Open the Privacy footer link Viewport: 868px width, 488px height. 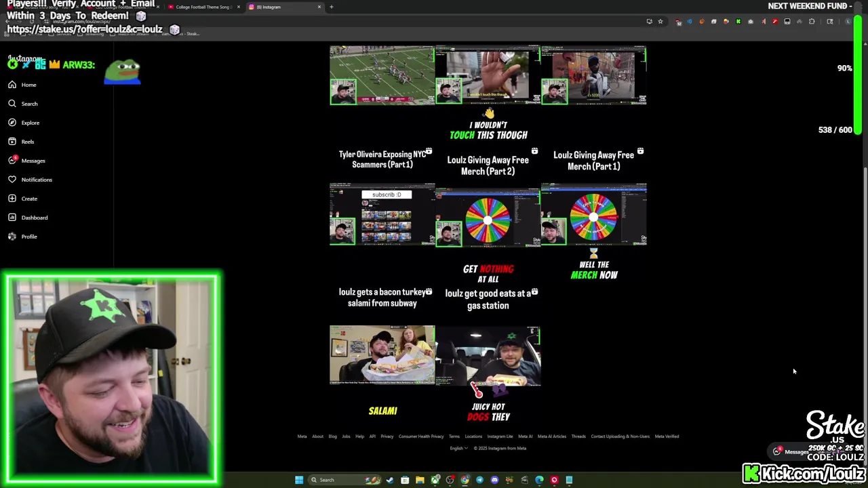click(x=387, y=436)
